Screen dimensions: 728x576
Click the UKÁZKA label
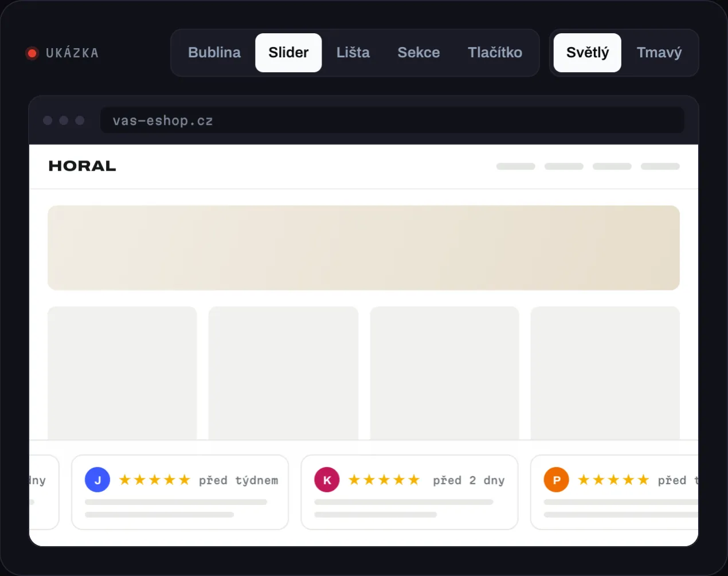[72, 53]
